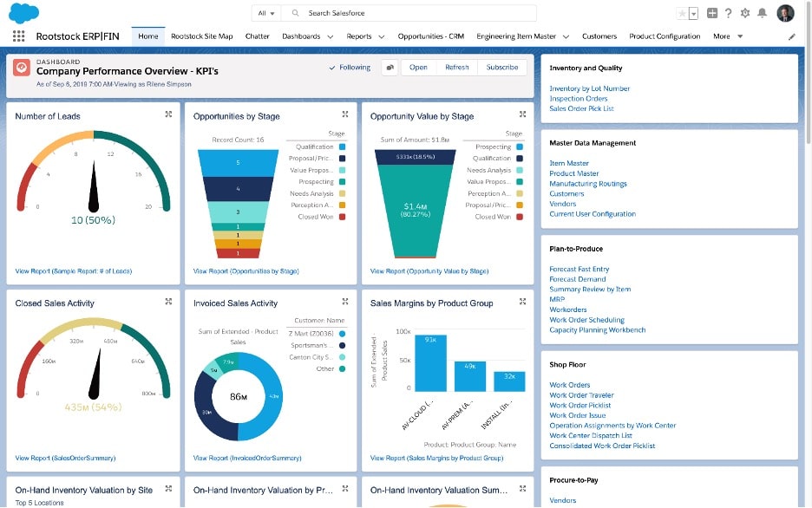Click the Refresh button
This screenshot has width=812, height=508.
456,68
